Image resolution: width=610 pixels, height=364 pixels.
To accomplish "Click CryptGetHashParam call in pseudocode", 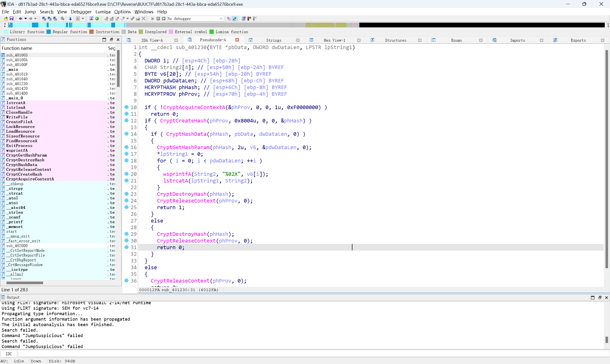I will [x=183, y=147].
